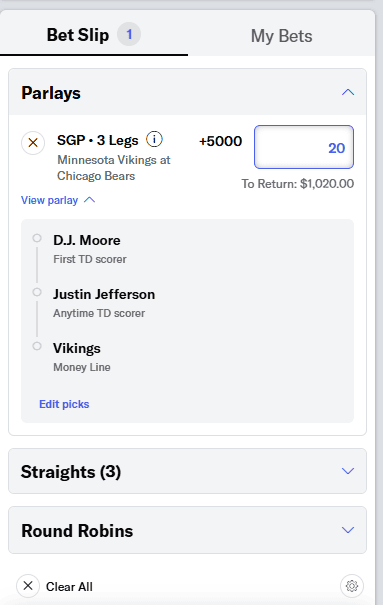Screen dimensions: 383x605
Task: Collapse the View parlay details
Action: [x=58, y=200]
